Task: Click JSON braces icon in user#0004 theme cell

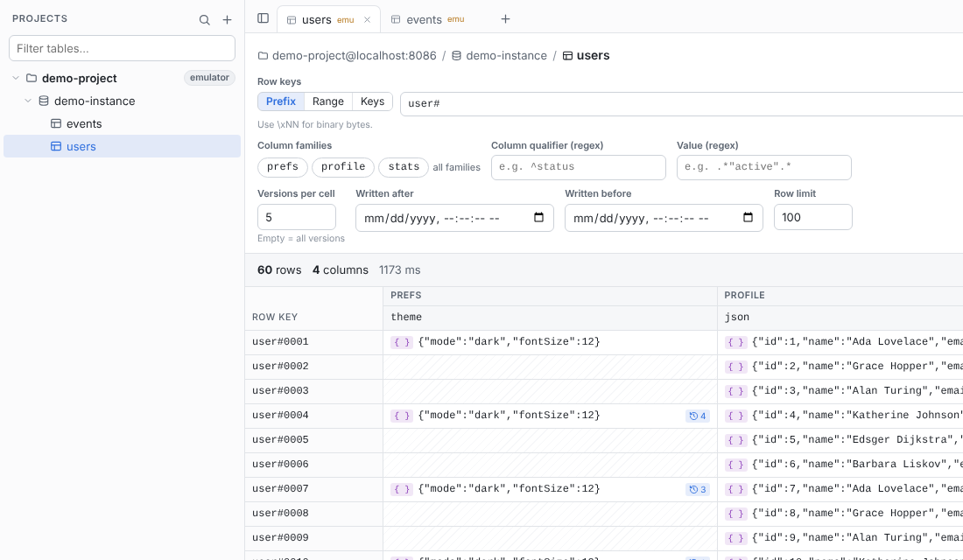Action: pyautogui.click(x=402, y=416)
